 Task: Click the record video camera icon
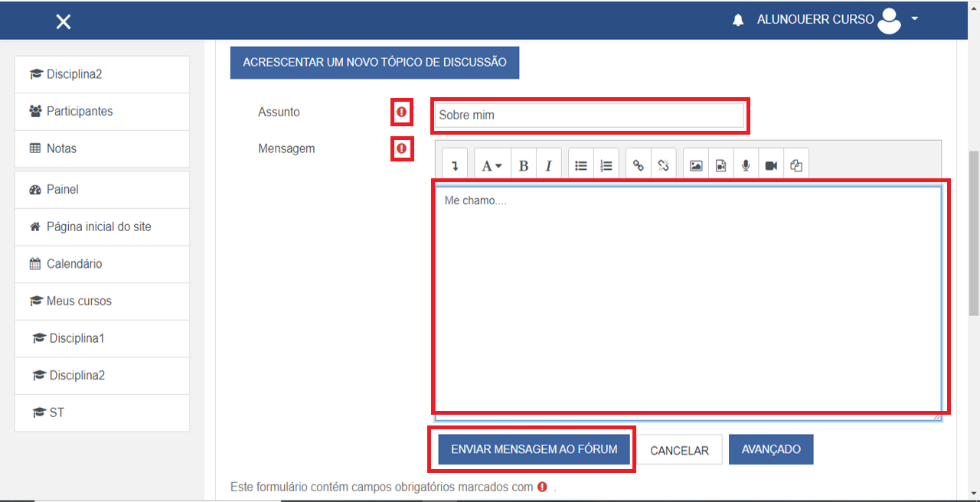click(771, 165)
